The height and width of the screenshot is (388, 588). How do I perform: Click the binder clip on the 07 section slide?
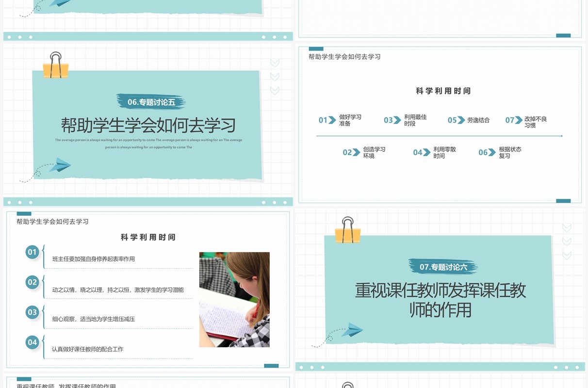click(x=347, y=230)
